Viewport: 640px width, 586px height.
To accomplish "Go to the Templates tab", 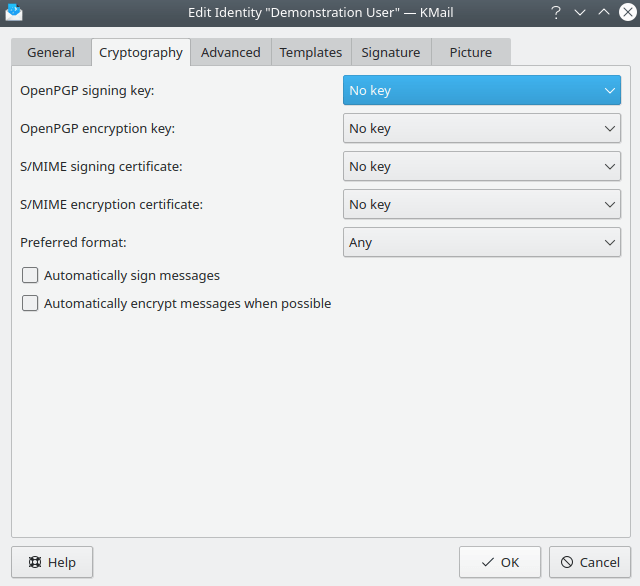I will click(x=310, y=52).
